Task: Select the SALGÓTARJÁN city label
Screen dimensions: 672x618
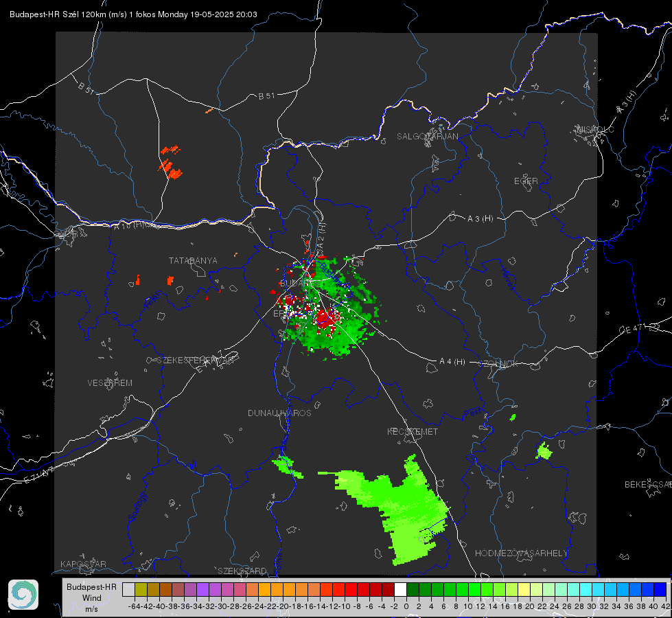Action: coord(427,137)
